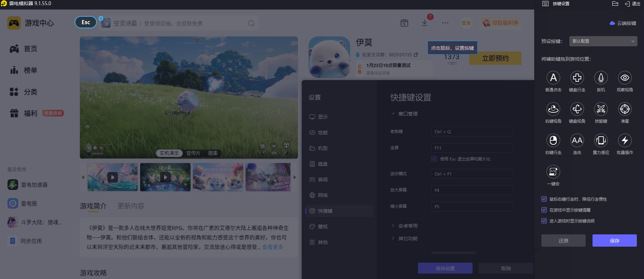Click 云端按键 cloud keys link
This screenshot has height=279, width=644.
point(623,23)
